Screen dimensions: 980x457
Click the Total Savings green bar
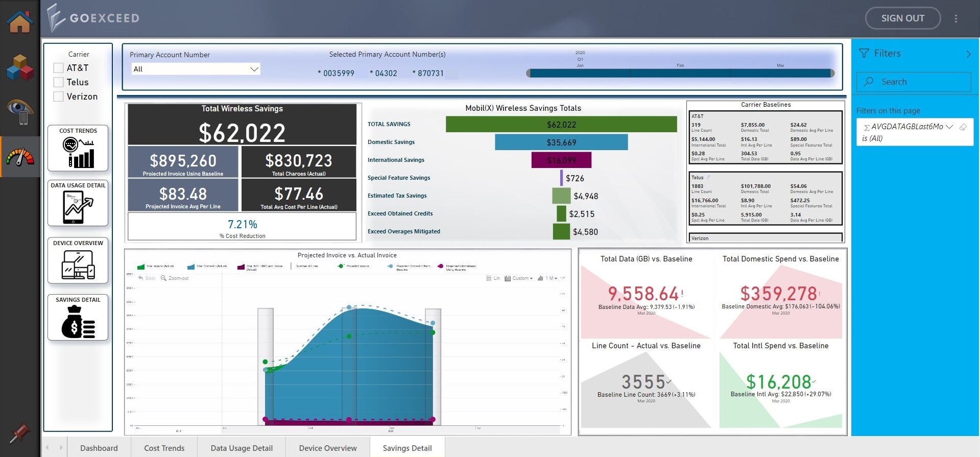click(x=561, y=124)
